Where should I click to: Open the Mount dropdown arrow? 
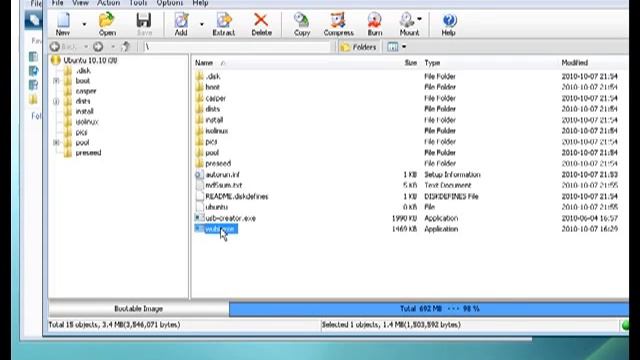click(x=420, y=19)
